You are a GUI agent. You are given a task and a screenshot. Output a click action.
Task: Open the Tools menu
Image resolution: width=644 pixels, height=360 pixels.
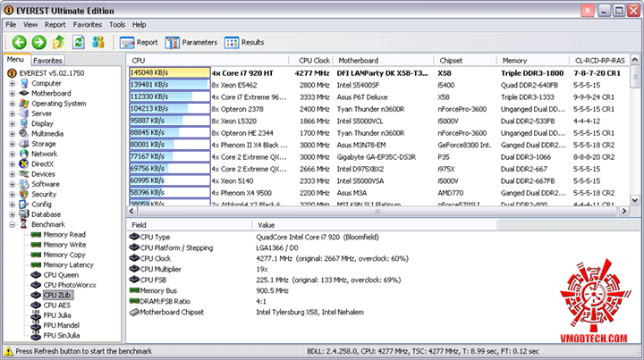click(x=117, y=25)
